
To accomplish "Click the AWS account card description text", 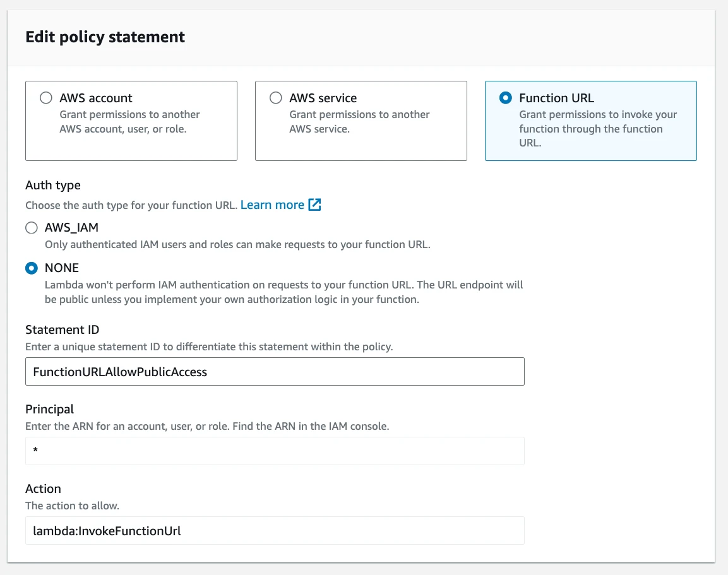I will [129, 122].
